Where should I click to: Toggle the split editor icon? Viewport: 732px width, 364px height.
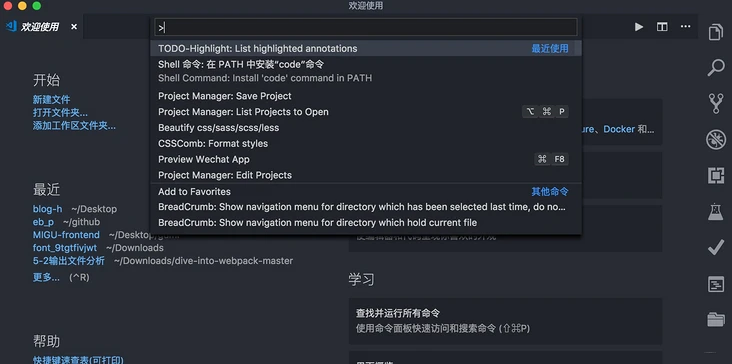point(662,27)
